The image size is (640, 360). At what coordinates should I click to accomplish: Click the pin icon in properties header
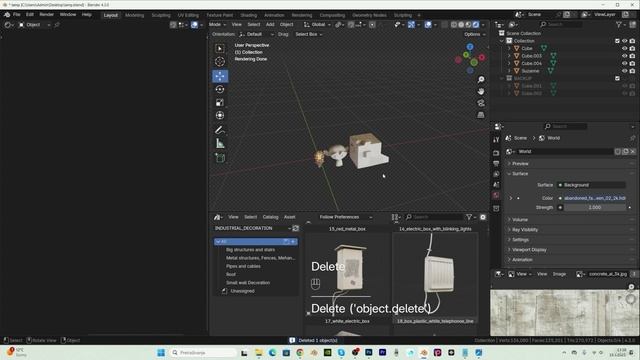(x=633, y=138)
